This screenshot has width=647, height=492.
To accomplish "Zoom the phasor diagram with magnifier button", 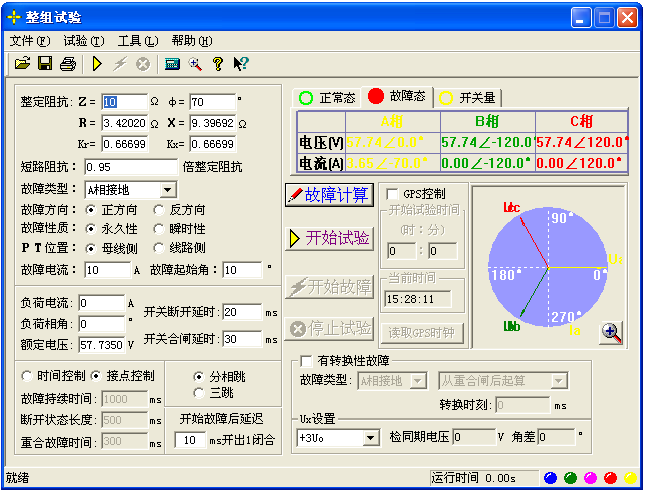I will pyautogui.click(x=612, y=333).
